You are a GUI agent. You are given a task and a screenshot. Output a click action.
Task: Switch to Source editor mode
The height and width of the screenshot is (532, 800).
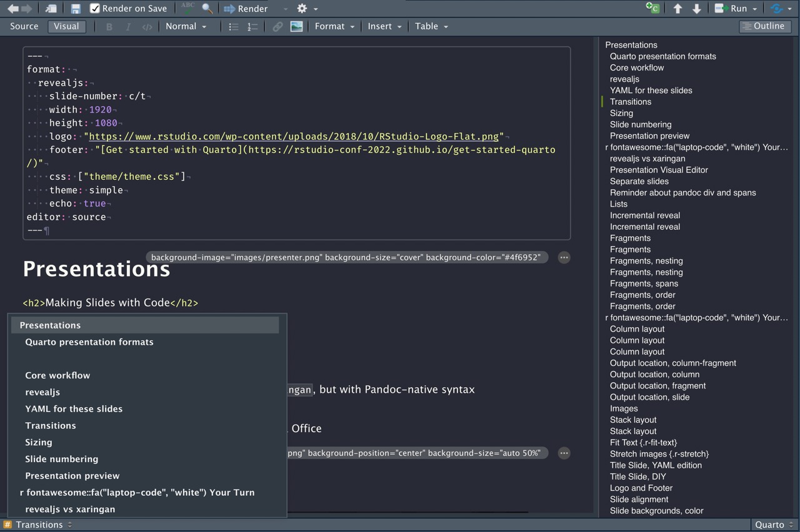(x=24, y=26)
